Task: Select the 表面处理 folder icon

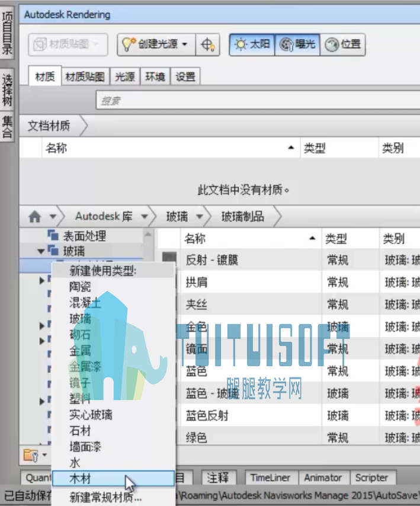Action: tap(53, 235)
